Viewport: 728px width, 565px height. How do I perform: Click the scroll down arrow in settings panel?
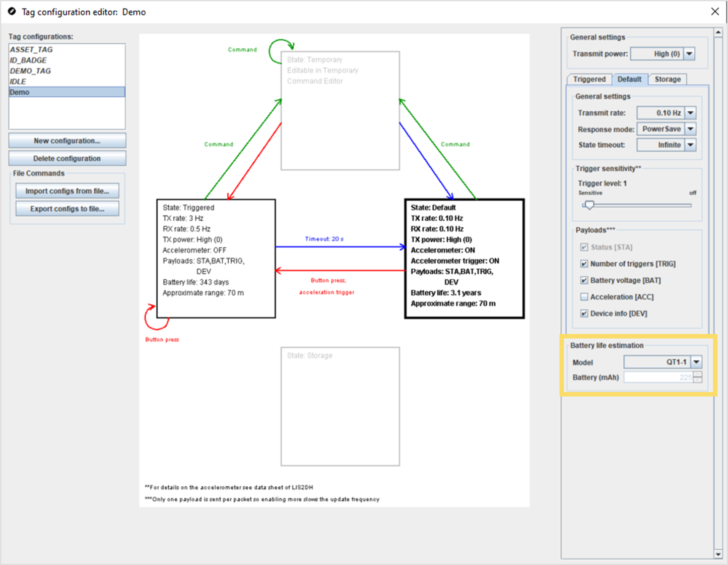coord(718,554)
